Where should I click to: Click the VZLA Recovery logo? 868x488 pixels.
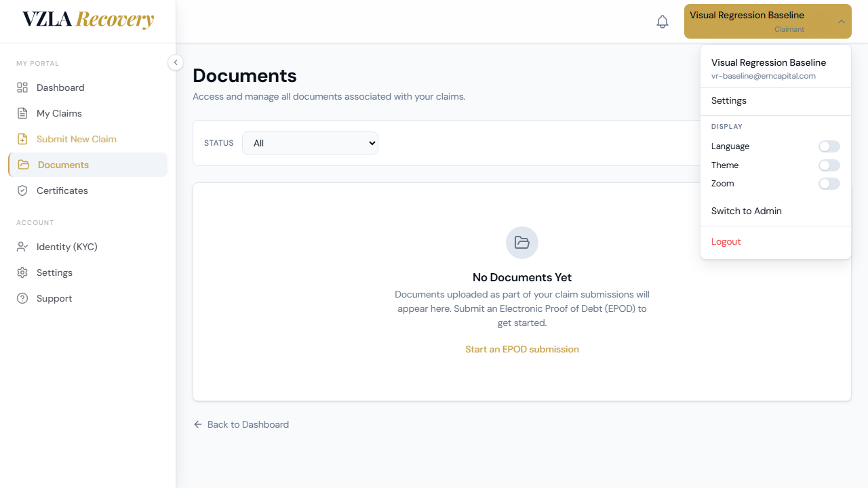pyautogui.click(x=88, y=20)
